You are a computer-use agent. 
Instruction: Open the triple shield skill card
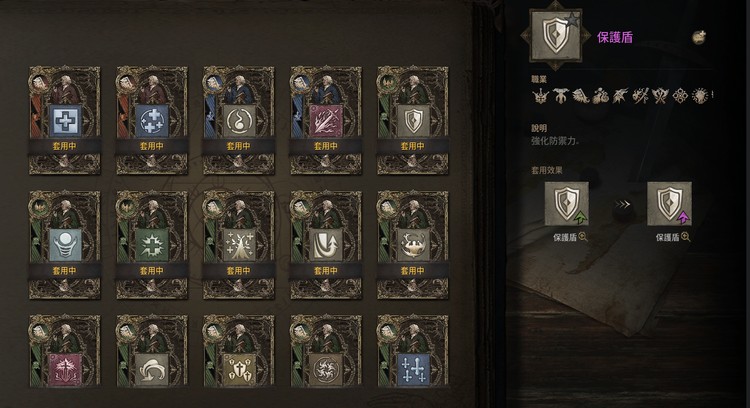[x=239, y=351]
